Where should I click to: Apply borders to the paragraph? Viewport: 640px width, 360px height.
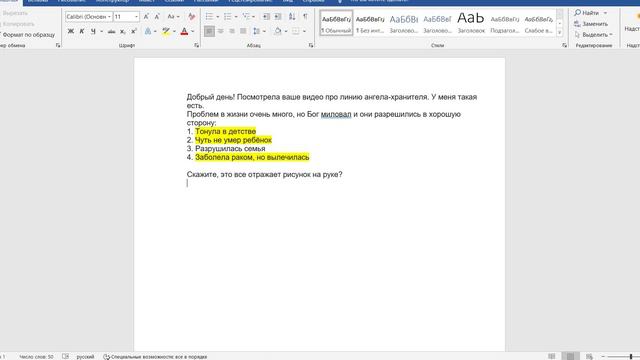coord(296,31)
